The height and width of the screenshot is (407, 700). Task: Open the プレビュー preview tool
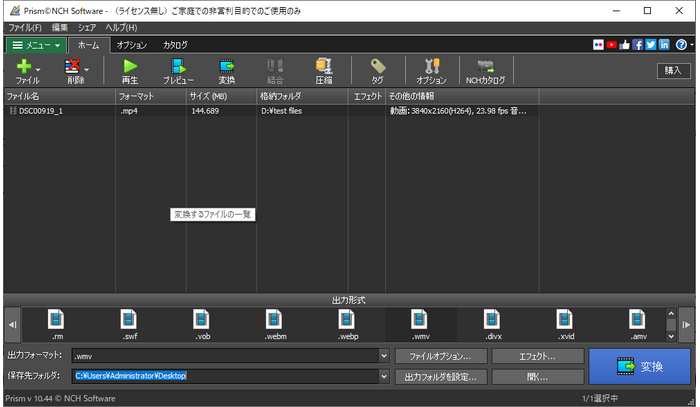[x=178, y=69]
